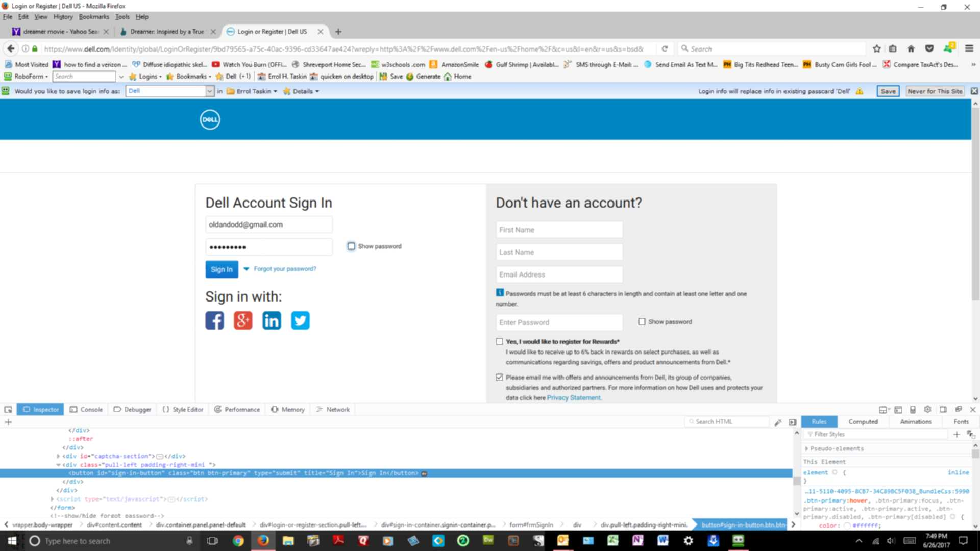980x551 pixels.
Task: Uncheck the email me offers checkbox
Action: [x=499, y=378]
